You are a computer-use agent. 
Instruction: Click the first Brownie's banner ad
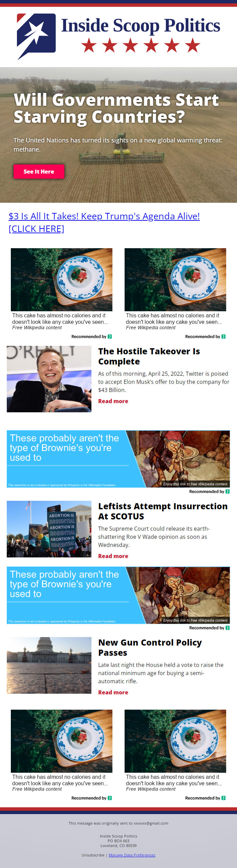[118, 459]
